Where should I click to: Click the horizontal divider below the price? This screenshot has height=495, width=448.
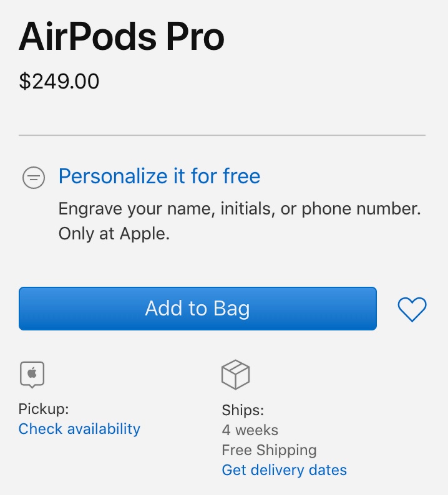tap(222, 135)
